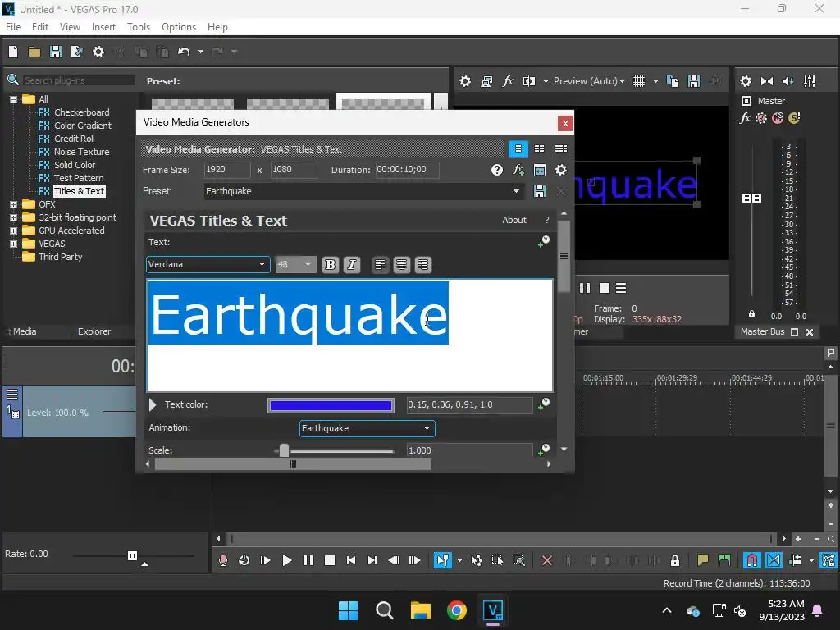Open Windows Start menu
The height and width of the screenshot is (630, 840).
pos(348,610)
